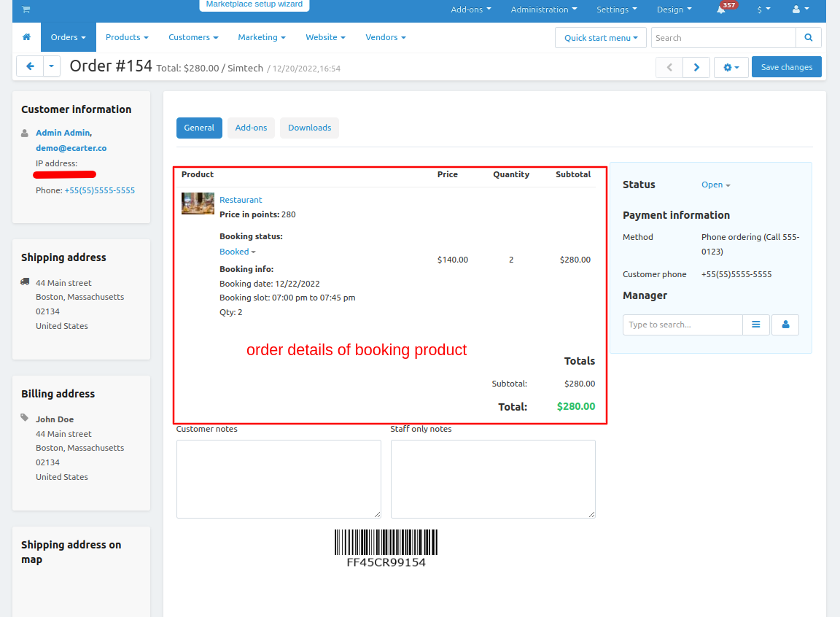Open the Quick start menu dropdown
The height and width of the screenshot is (617, 840).
(x=600, y=38)
